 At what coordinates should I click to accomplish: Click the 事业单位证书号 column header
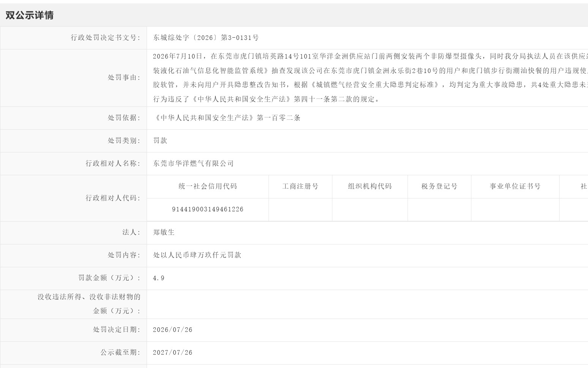coord(515,186)
